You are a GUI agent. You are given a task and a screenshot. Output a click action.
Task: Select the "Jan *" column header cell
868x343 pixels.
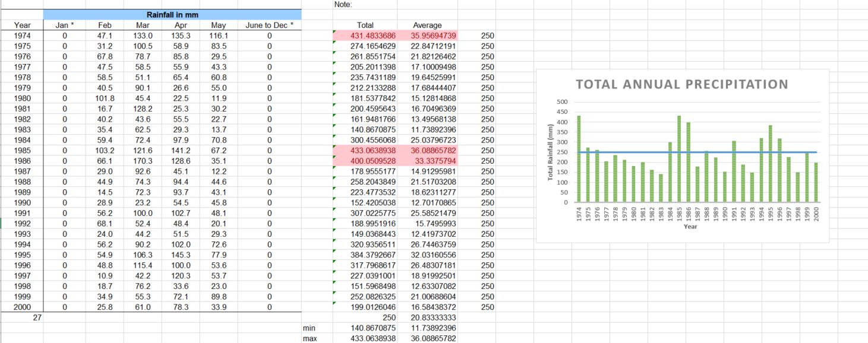[65, 25]
